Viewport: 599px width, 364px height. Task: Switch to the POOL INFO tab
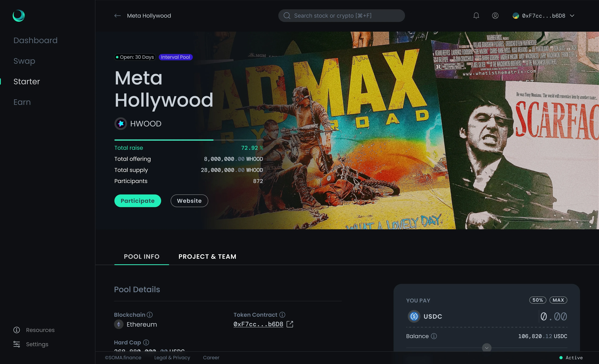pyautogui.click(x=142, y=257)
